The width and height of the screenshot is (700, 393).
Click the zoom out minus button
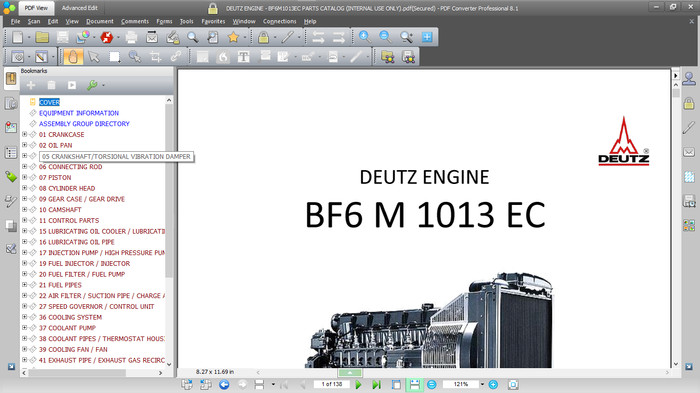[432, 385]
